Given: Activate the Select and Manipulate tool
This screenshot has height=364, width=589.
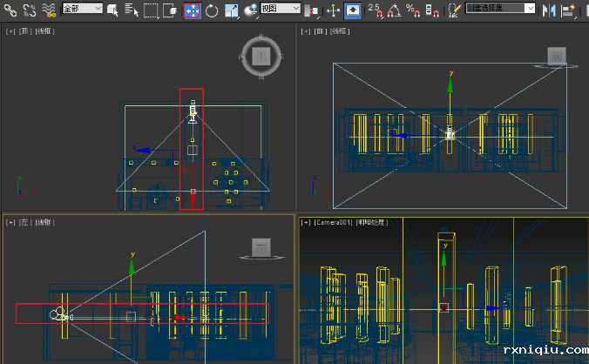Looking at the screenshot, I should tap(333, 10).
